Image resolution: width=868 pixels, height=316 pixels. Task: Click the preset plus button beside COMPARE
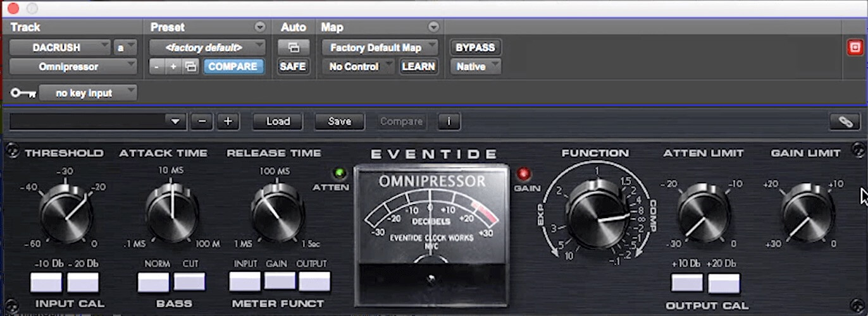click(x=173, y=66)
